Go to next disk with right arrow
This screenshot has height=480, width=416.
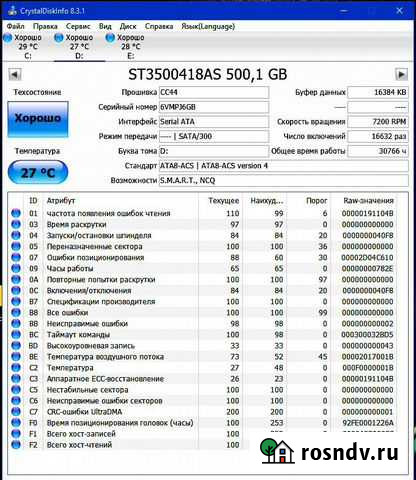(x=401, y=74)
